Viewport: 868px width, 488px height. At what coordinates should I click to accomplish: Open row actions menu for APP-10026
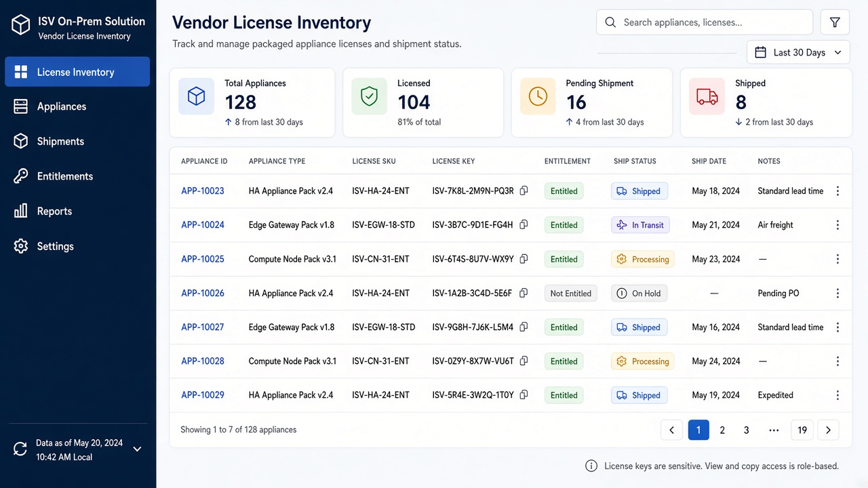click(837, 293)
